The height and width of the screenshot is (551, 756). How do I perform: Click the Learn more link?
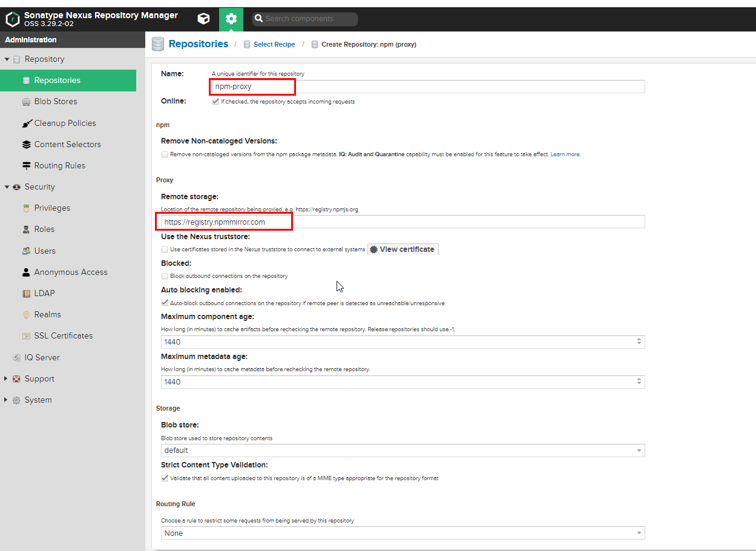[x=565, y=154]
